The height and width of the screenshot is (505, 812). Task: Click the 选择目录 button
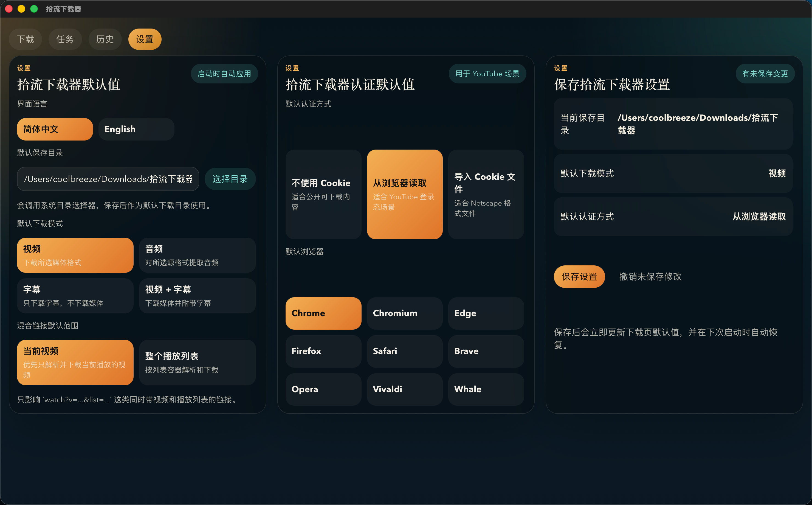tap(230, 179)
